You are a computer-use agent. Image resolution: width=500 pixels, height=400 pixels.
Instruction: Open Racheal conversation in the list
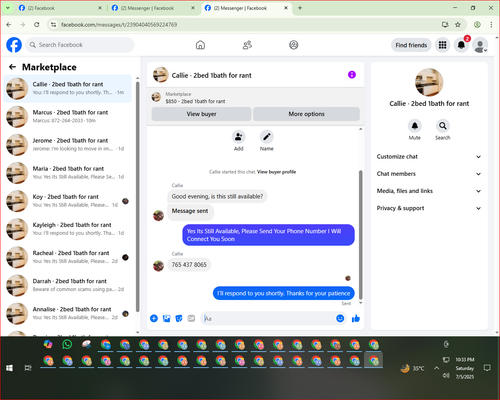[68, 257]
